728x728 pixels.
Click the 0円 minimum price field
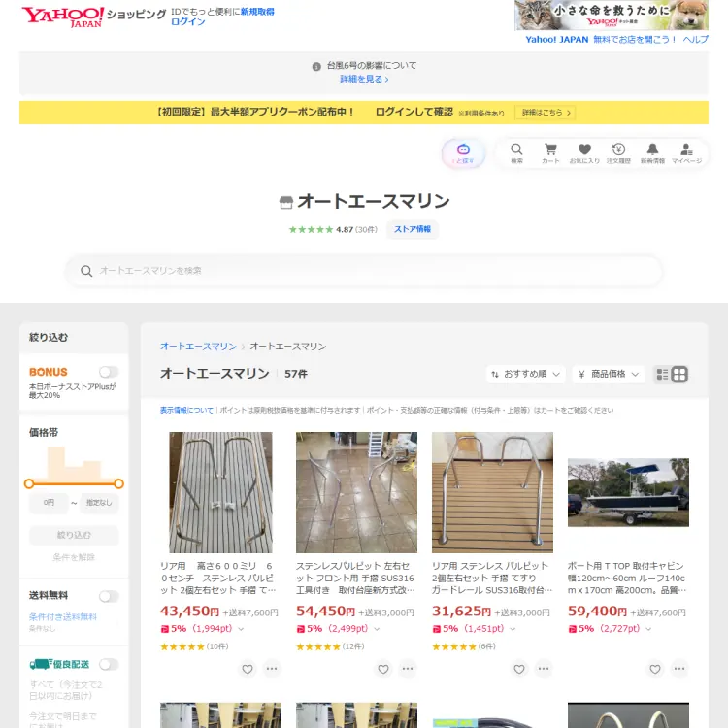point(49,503)
